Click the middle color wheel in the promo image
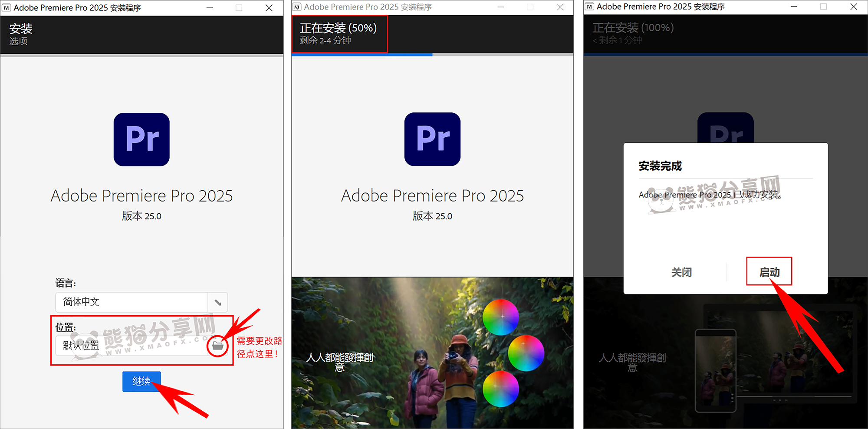Screen dimensions: 868x429 point(526,353)
